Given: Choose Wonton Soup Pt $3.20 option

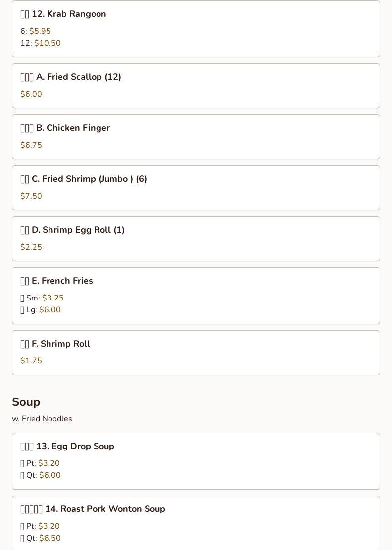Looking at the screenshot, I should (40, 526).
